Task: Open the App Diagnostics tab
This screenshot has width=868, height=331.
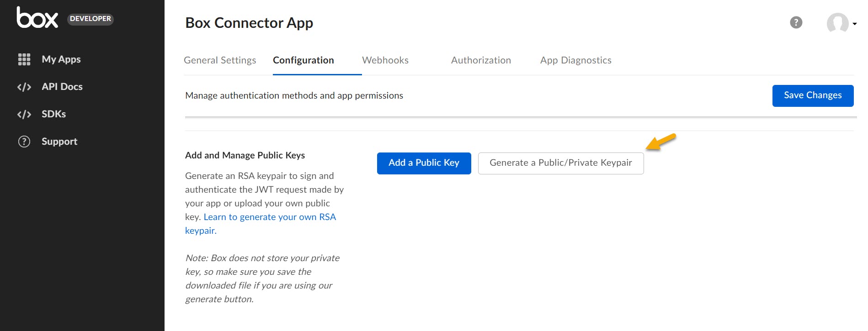Action: (576, 60)
